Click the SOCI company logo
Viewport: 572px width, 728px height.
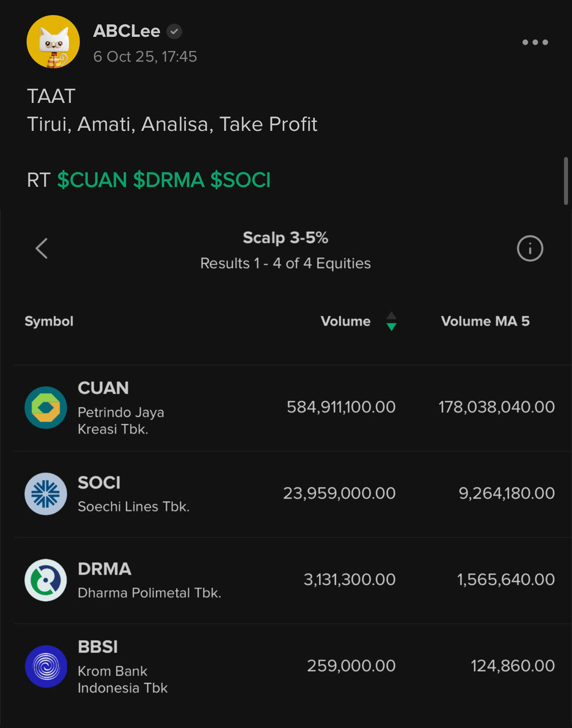click(46, 494)
